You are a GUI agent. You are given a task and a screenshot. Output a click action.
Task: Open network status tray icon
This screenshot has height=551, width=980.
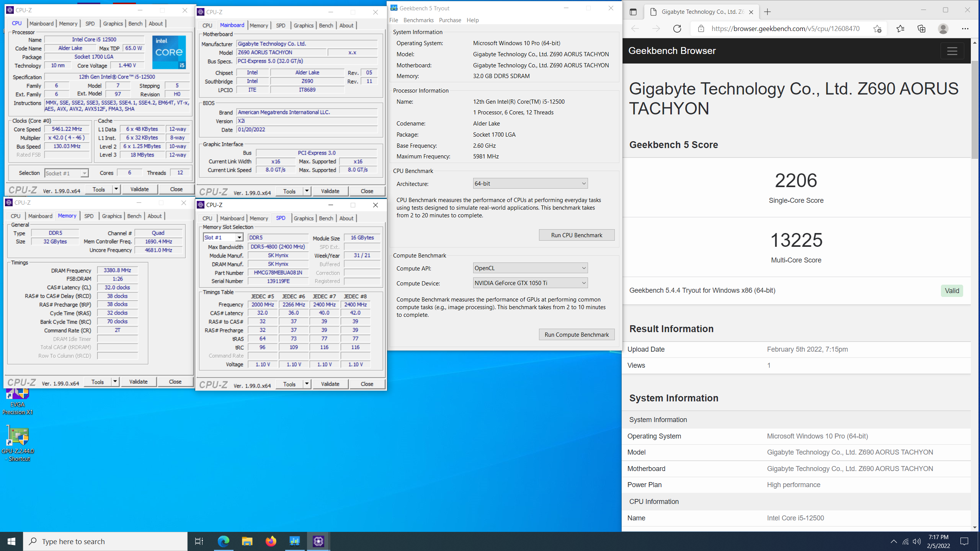[x=905, y=541]
